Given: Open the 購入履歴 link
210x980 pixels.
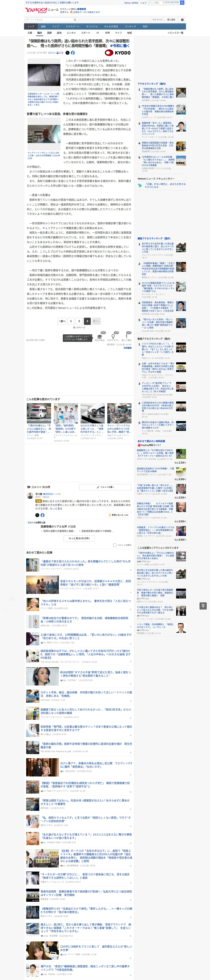Looking at the screenshot, I should tap(171, 19).
